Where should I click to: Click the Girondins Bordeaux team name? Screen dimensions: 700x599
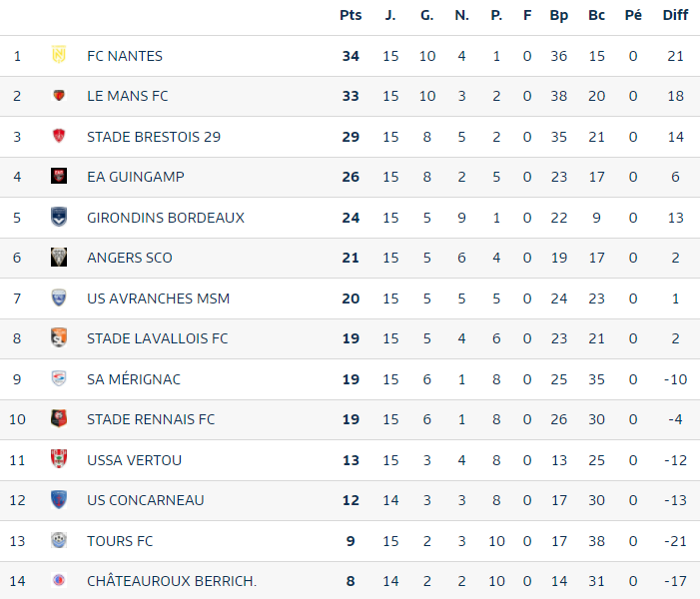tap(166, 218)
